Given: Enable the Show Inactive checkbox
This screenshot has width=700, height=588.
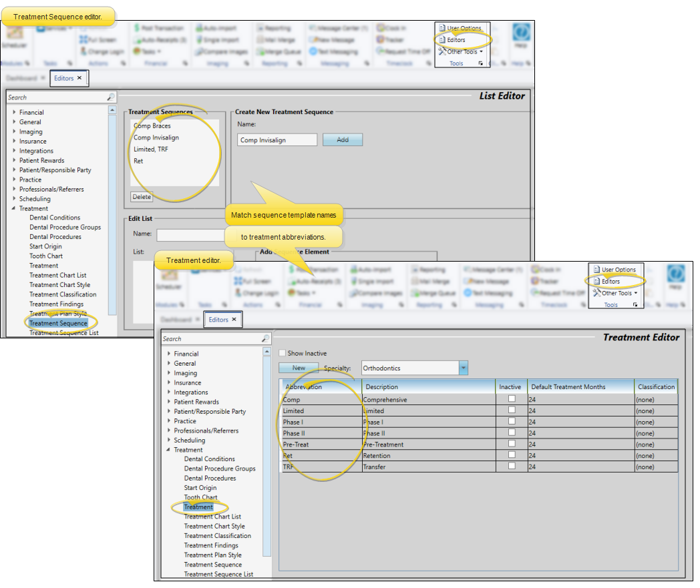Looking at the screenshot, I should point(283,353).
